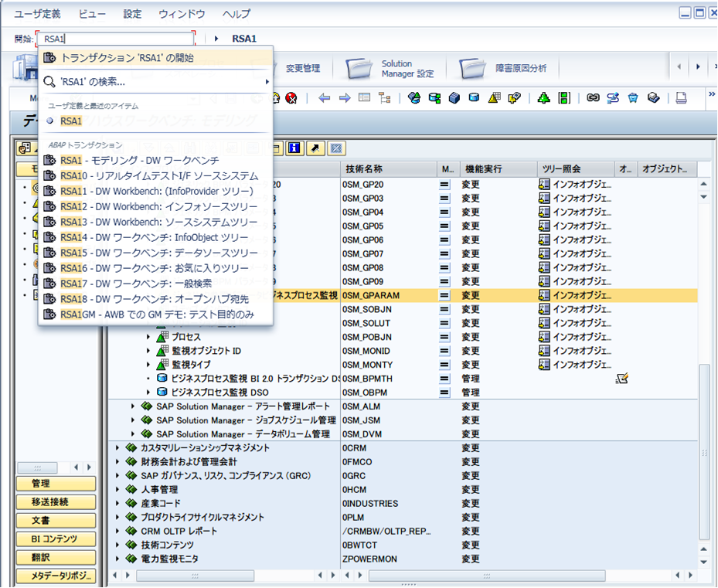Click the green tree icon in toolbar
Image resolution: width=718 pixels, height=588 pixels.
pyautogui.click(x=543, y=97)
